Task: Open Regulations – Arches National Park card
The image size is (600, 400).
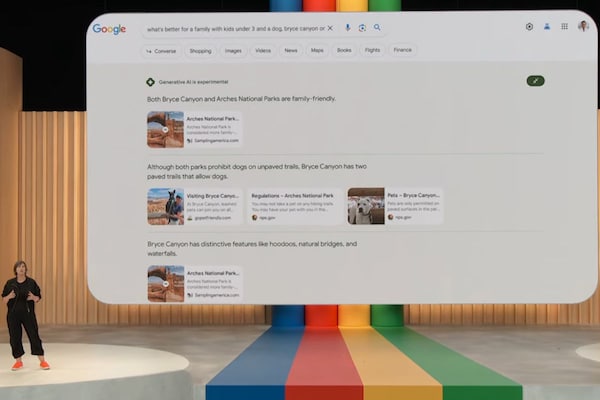Action: (295, 206)
